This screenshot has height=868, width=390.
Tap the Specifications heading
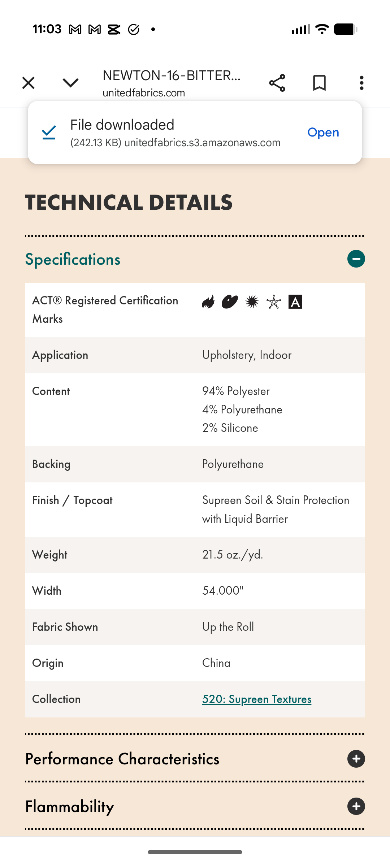click(x=73, y=259)
